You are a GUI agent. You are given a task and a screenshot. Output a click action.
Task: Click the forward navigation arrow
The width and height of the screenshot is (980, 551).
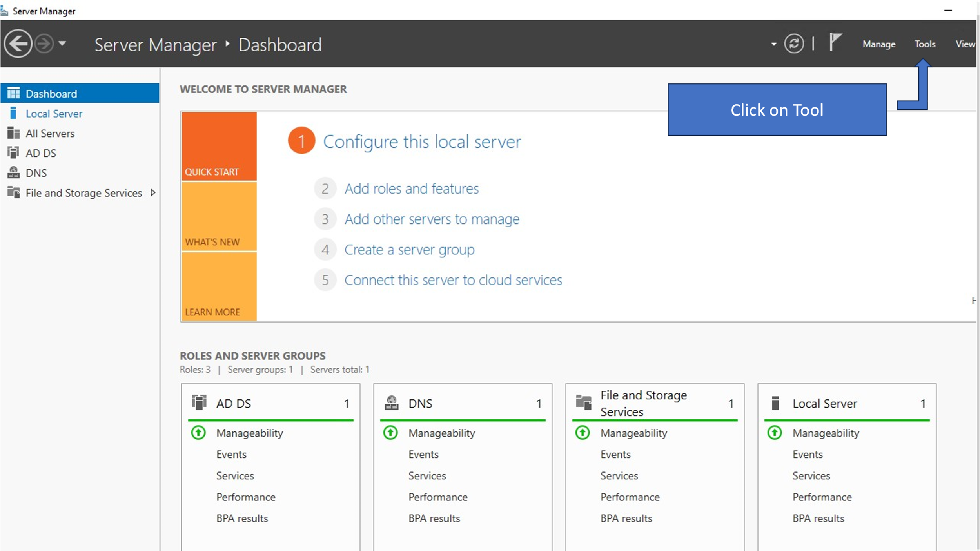click(x=44, y=43)
